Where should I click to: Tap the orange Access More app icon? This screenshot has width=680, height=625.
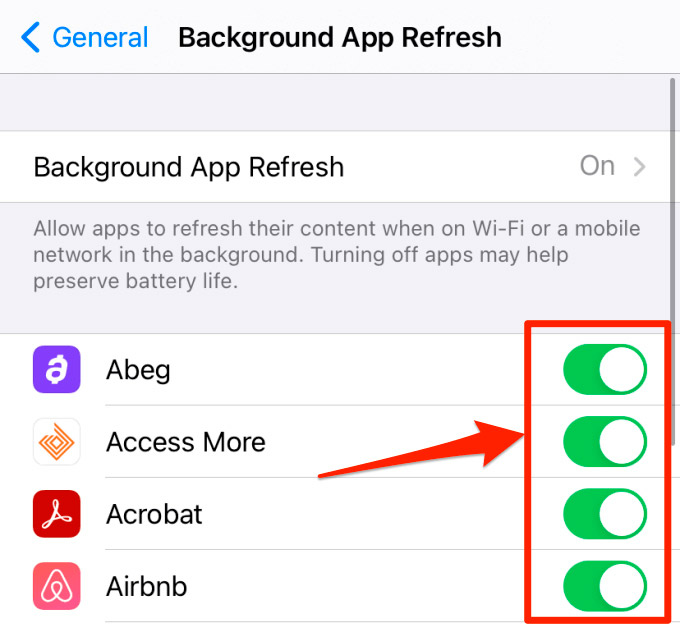pyautogui.click(x=56, y=442)
